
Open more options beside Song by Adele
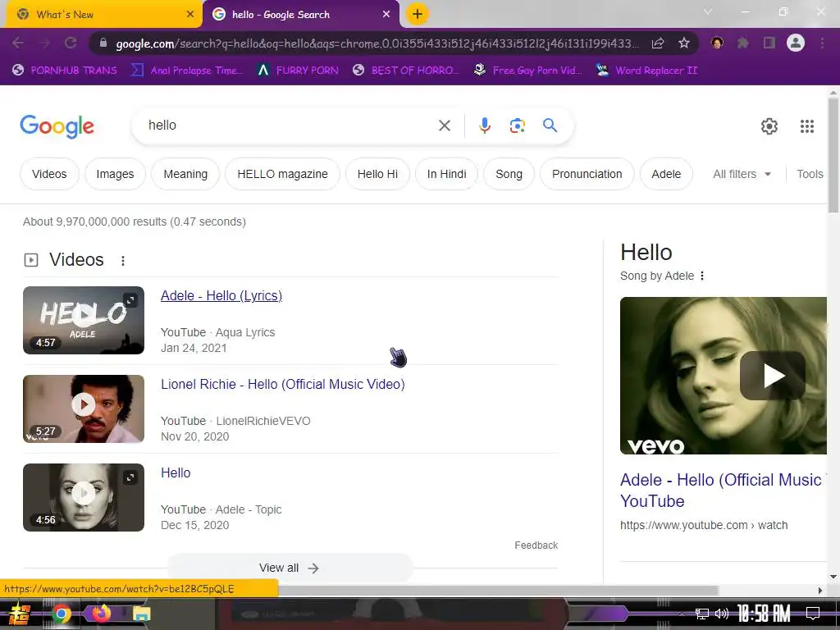[702, 276]
